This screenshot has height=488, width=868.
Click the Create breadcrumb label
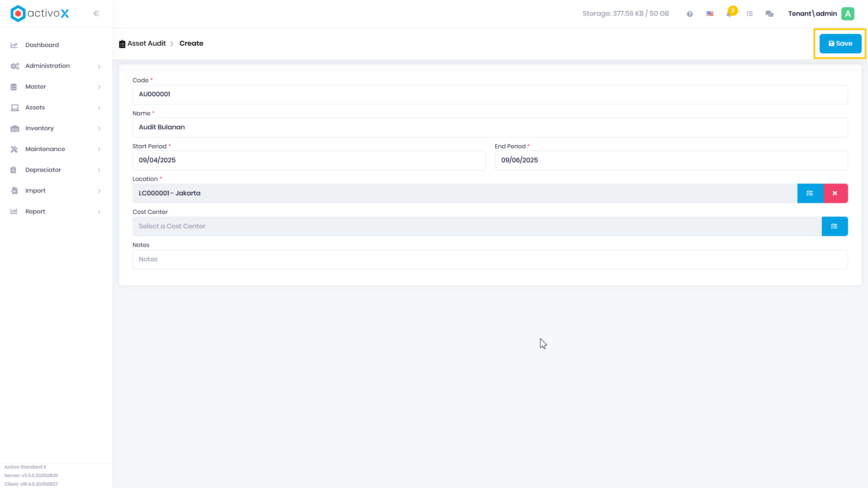point(191,43)
